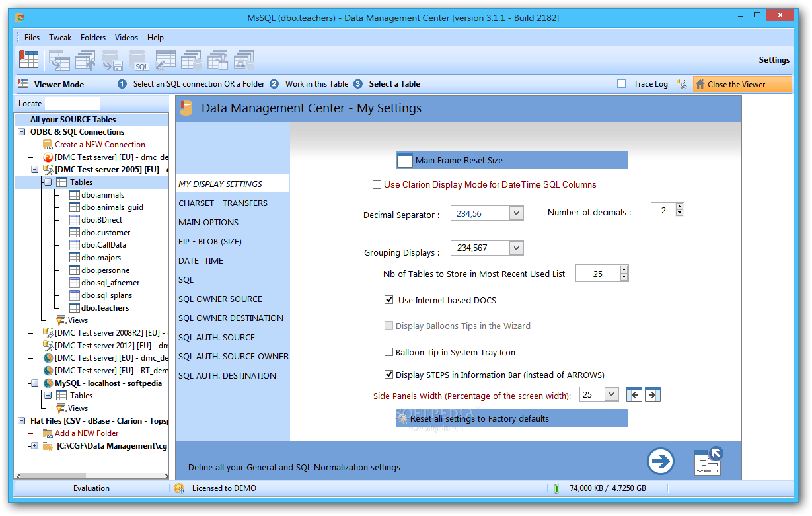Click the Settings label in toolbar

pyautogui.click(x=774, y=60)
